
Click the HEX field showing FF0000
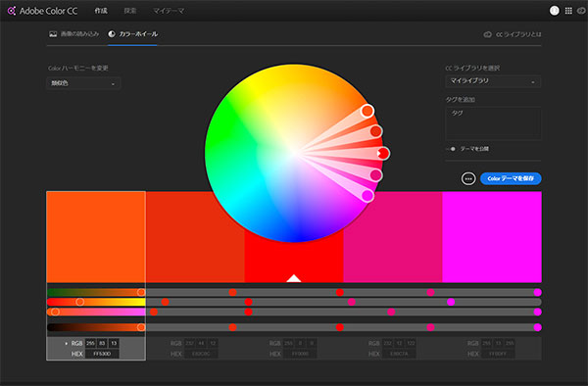pyautogui.click(x=300, y=354)
